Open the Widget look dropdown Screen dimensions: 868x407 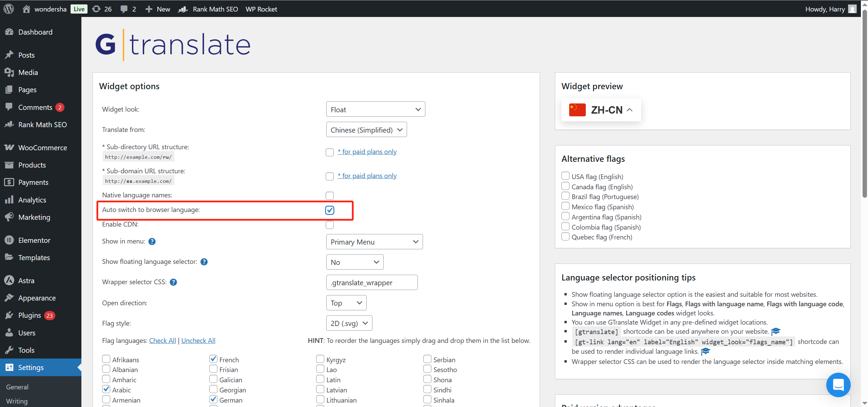pyautogui.click(x=375, y=110)
